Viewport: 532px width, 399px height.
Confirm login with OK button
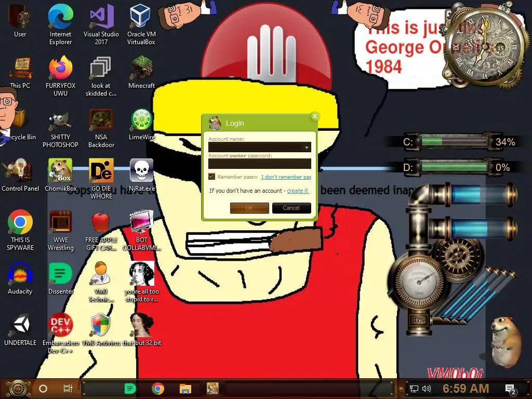point(249,208)
